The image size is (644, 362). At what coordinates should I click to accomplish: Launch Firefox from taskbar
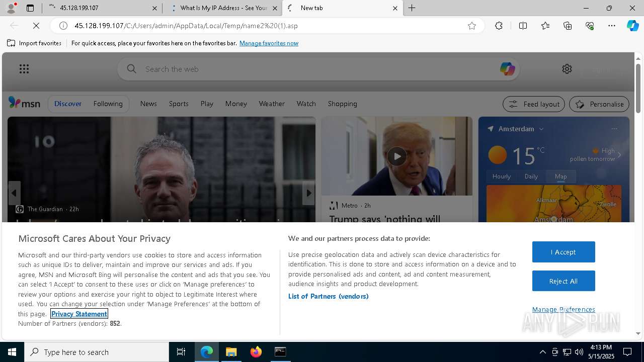(256, 352)
